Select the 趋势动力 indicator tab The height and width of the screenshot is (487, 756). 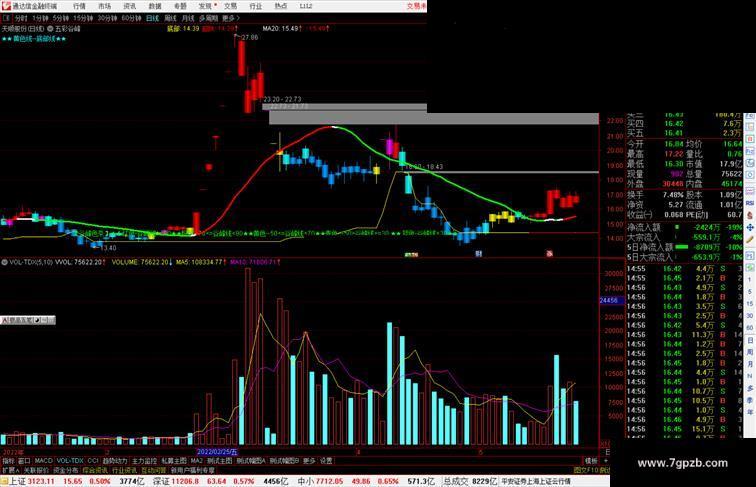(115, 461)
